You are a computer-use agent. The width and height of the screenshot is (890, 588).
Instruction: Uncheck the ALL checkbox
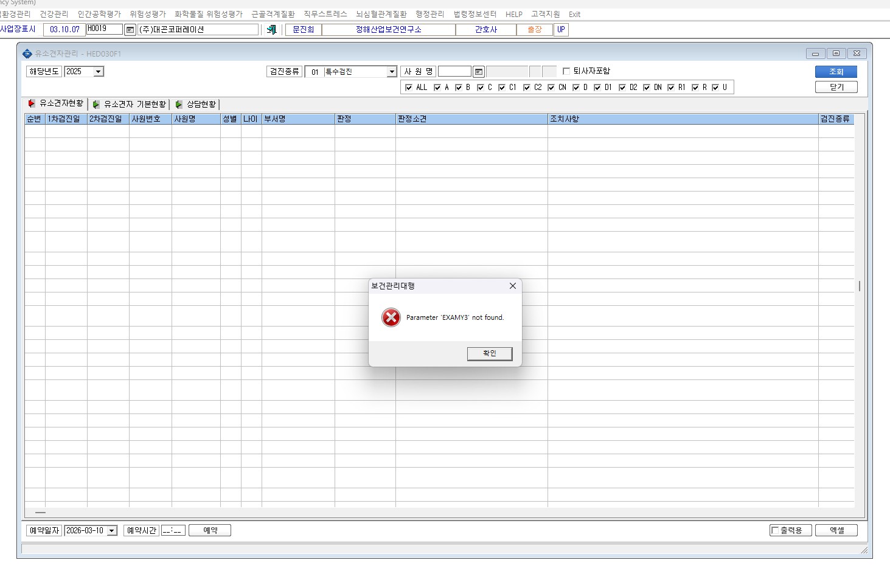point(409,88)
